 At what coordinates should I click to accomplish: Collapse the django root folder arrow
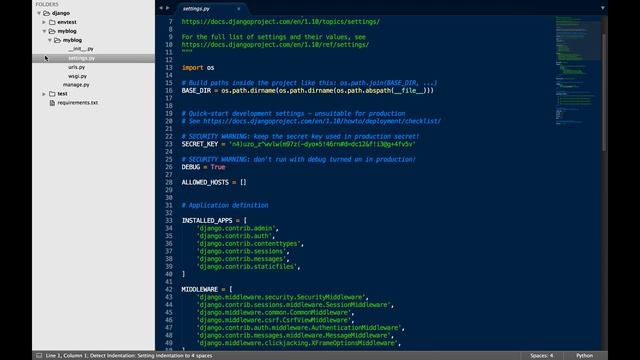[39, 13]
